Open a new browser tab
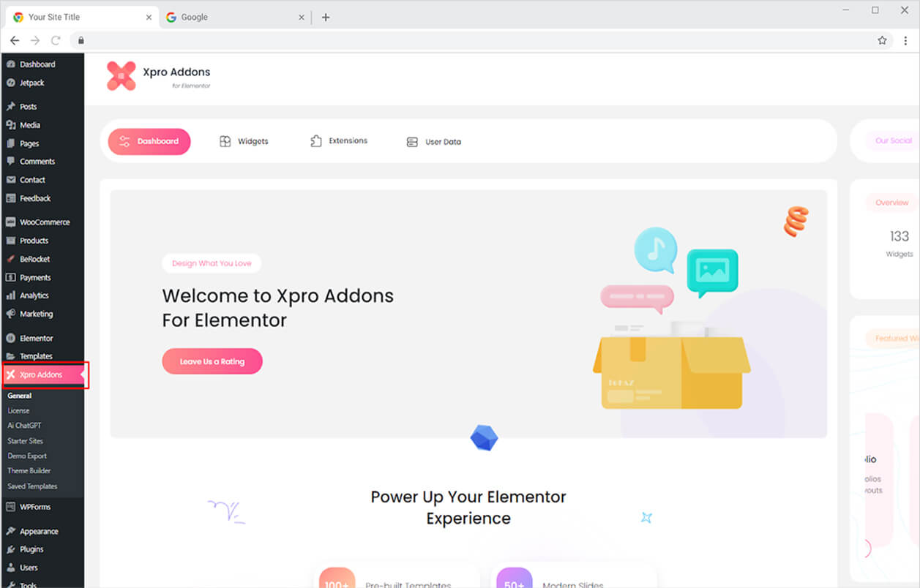920x588 pixels. [x=326, y=18]
